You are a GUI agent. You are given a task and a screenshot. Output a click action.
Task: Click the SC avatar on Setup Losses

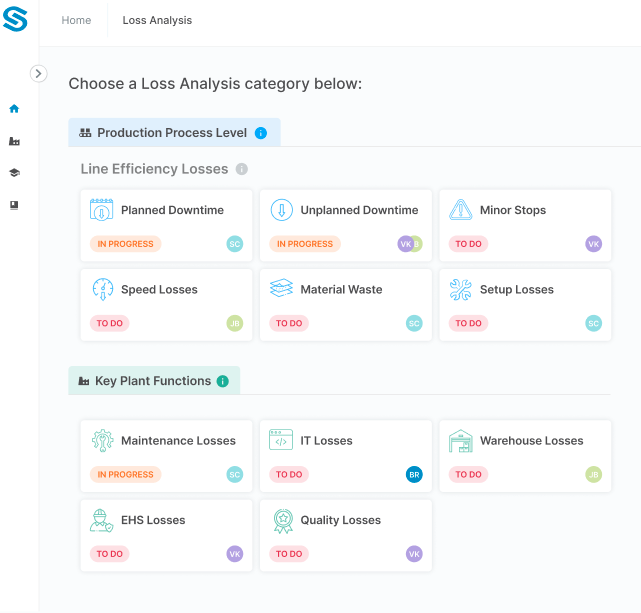(593, 323)
